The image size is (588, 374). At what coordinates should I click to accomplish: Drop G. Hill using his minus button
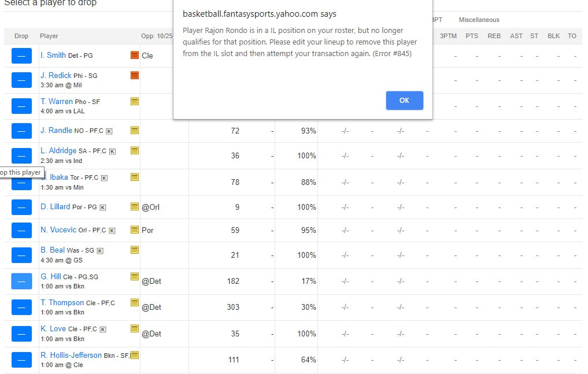click(x=21, y=282)
